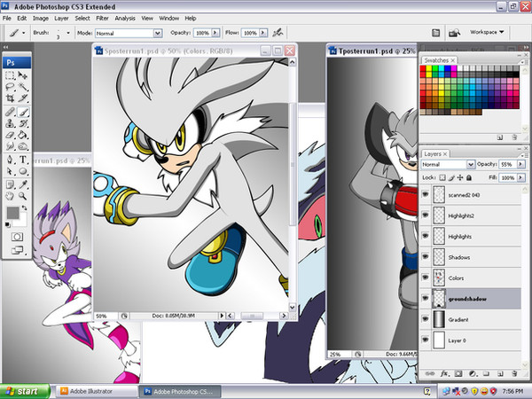Enable airbrush in options bar
This screenshot has height=399, width=532.
pyautogui.click(x=278, y=33)
